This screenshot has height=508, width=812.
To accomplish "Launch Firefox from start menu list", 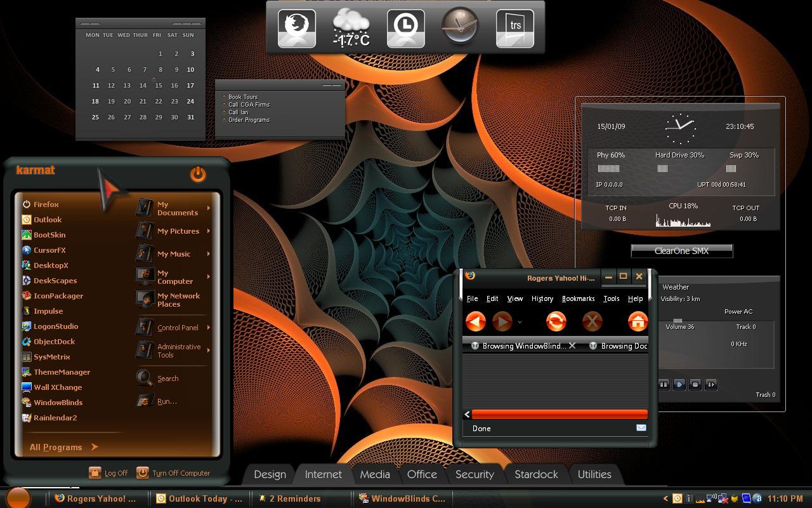I will 41,204.
